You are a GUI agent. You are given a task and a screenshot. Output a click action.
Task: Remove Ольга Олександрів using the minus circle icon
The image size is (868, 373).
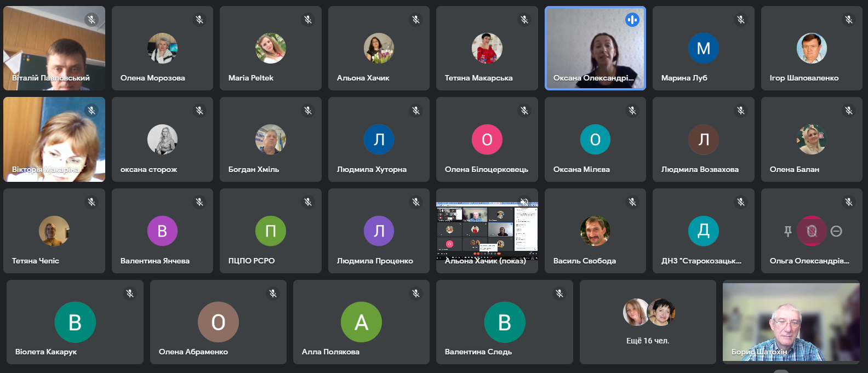[x=836, y=231]
